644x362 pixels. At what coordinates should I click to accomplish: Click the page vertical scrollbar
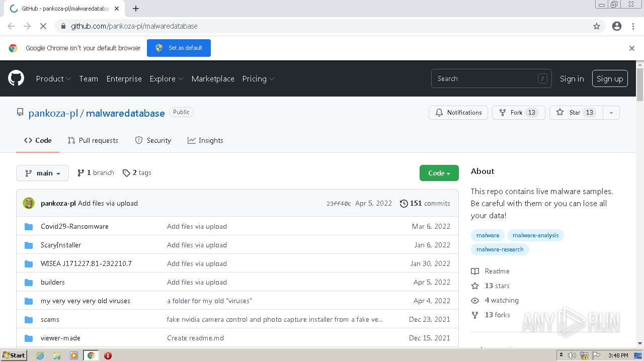(640, 84)
